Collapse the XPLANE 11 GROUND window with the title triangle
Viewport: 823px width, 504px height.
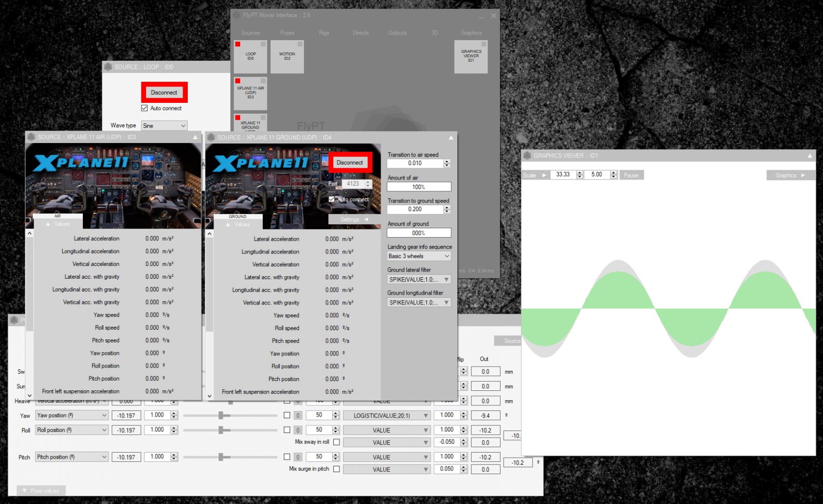(x=451, y=138)
